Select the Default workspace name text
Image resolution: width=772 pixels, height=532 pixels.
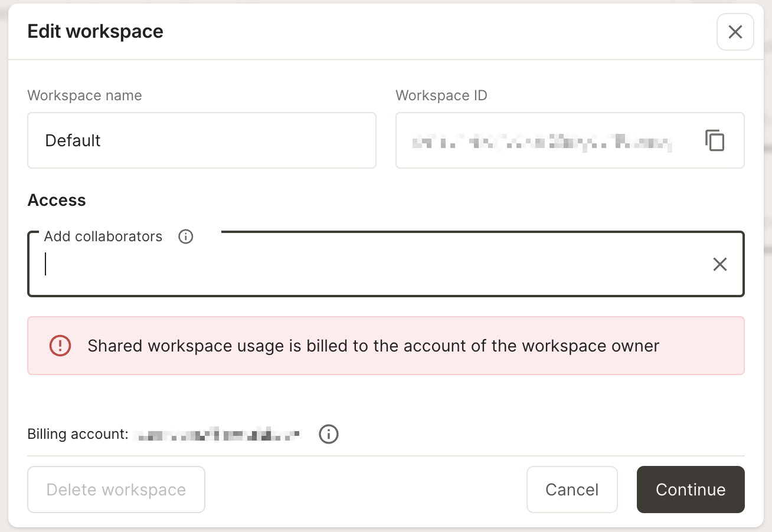(x=73, y=140)
